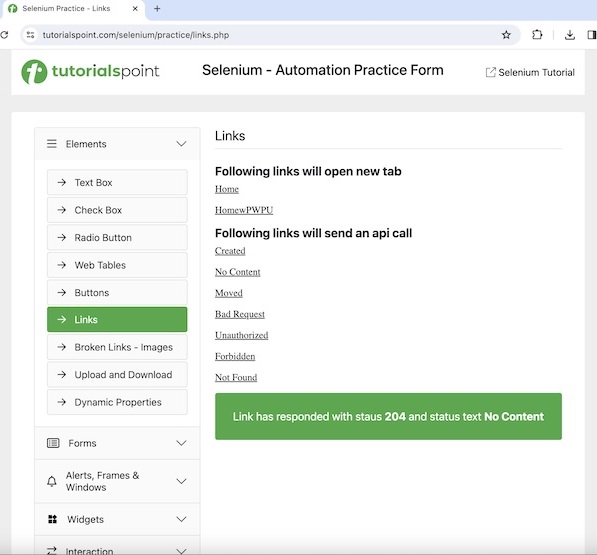Image resolution: width=597 pixels, height=555 pixels.
Task: Click the Interaction arrows icon
Action: point(52,550)
